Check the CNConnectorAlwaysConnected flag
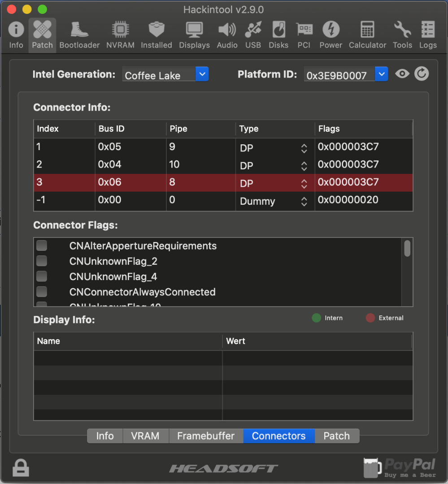Screen dimensions: 448x484 [42, 292]
